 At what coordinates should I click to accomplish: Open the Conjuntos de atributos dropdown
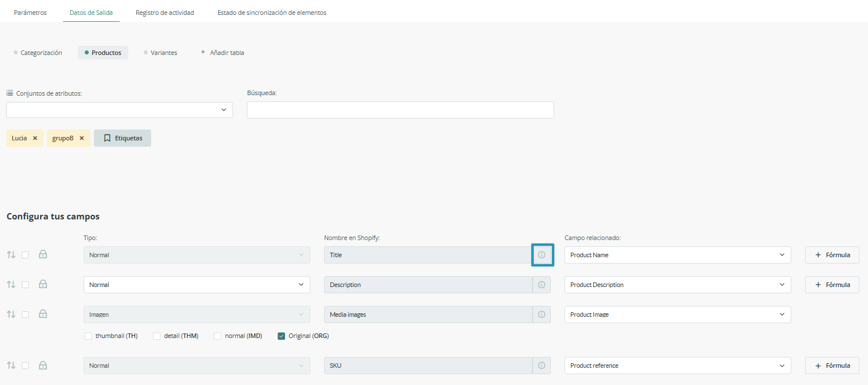pos(119,110)
